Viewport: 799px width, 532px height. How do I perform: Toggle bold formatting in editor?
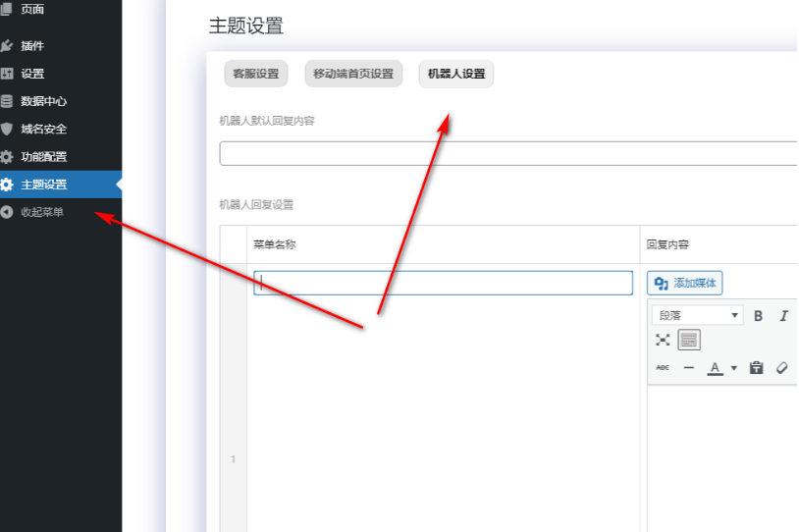(758, 316)
